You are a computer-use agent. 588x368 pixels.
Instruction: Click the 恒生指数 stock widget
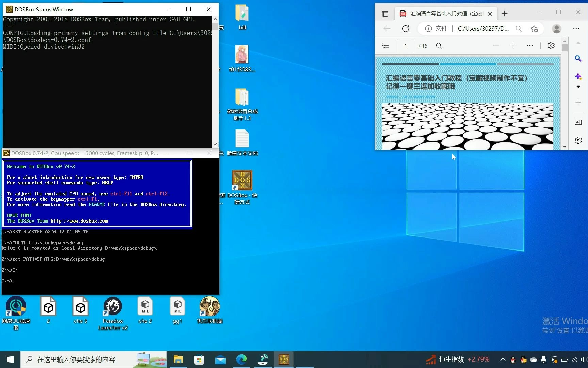tap(458, 359)
